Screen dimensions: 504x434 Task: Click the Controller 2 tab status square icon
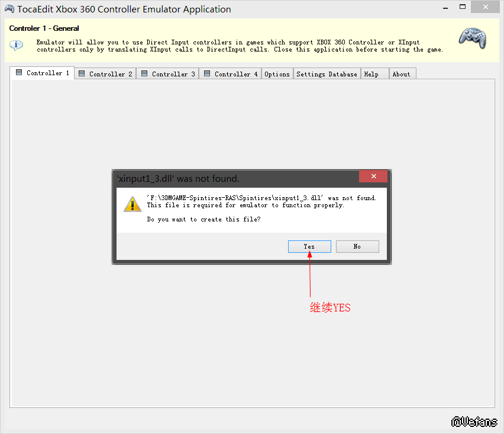coord(82,73)
